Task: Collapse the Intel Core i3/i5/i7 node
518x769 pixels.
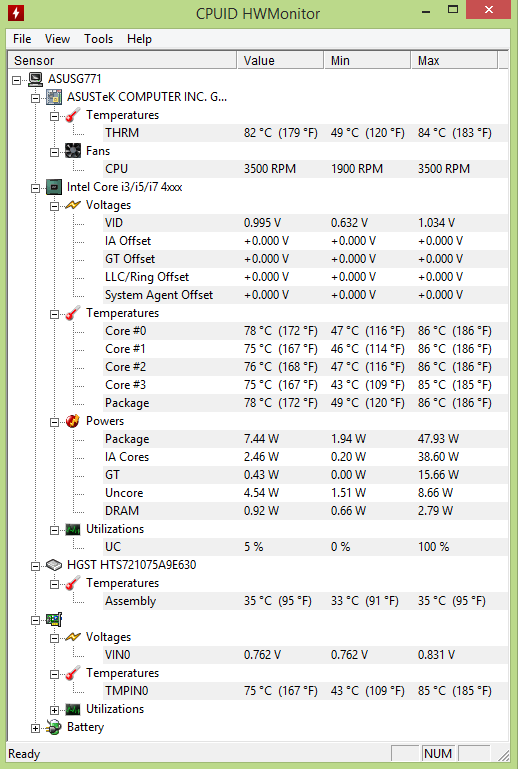Action: (35, 188)
